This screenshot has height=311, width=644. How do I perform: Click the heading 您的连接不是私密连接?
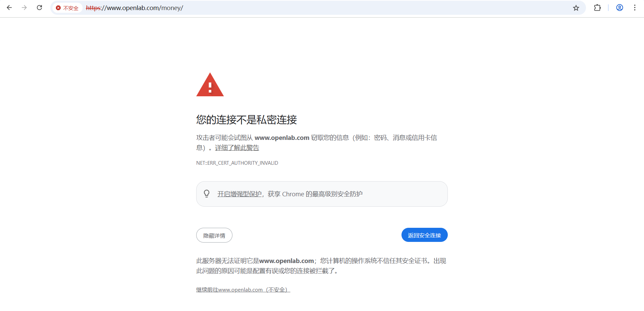[x=247, y=120]
